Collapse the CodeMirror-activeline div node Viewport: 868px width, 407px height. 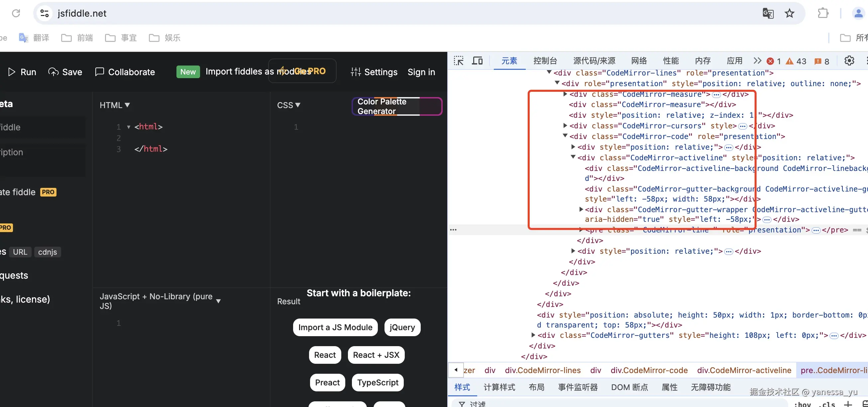tap(573, 157)
